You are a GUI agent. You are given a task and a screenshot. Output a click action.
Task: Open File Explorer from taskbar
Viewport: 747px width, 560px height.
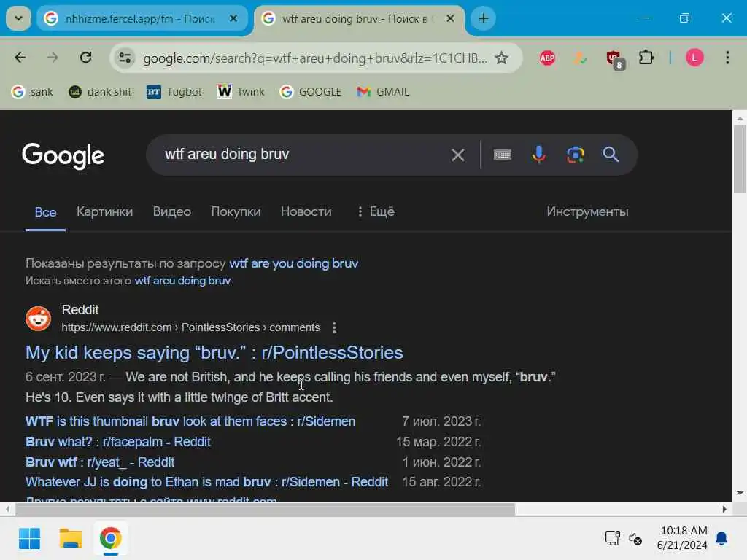pos(70,539)
